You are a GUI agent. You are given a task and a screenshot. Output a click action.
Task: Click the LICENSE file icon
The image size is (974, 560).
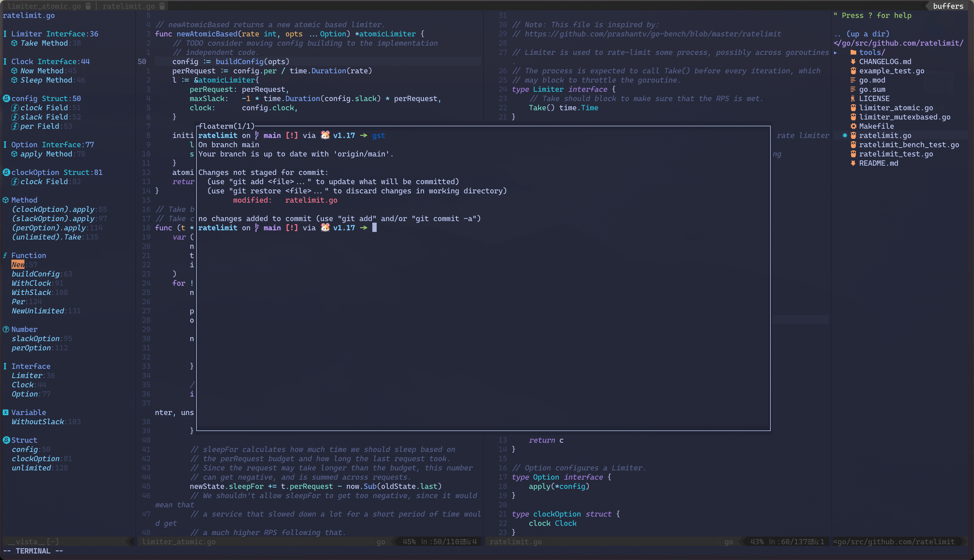[x=853, y=99]
